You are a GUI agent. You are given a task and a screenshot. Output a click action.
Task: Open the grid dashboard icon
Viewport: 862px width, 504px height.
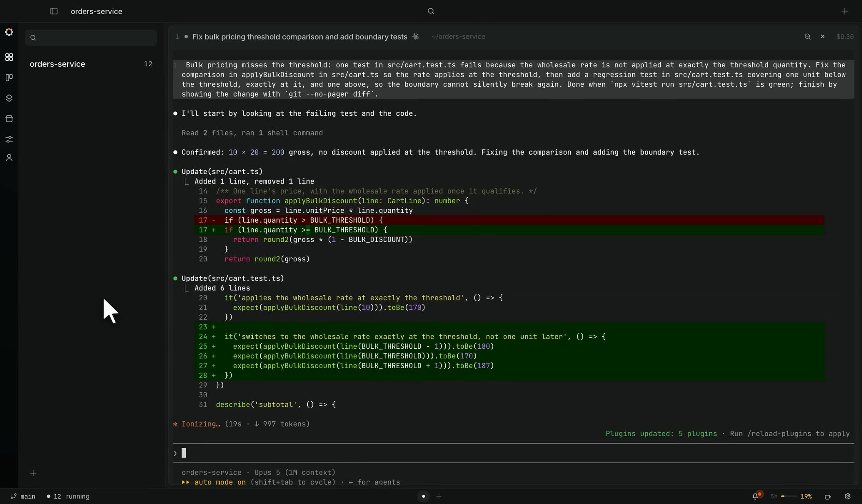[x=9, y=57]
